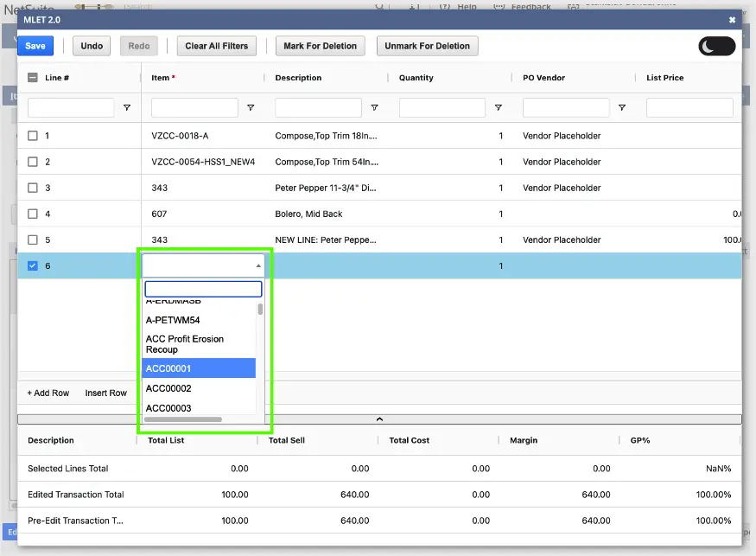Click Clear All Filters
Image resolution: width=756 pixels, height=556 pixels.
point(217,46)
